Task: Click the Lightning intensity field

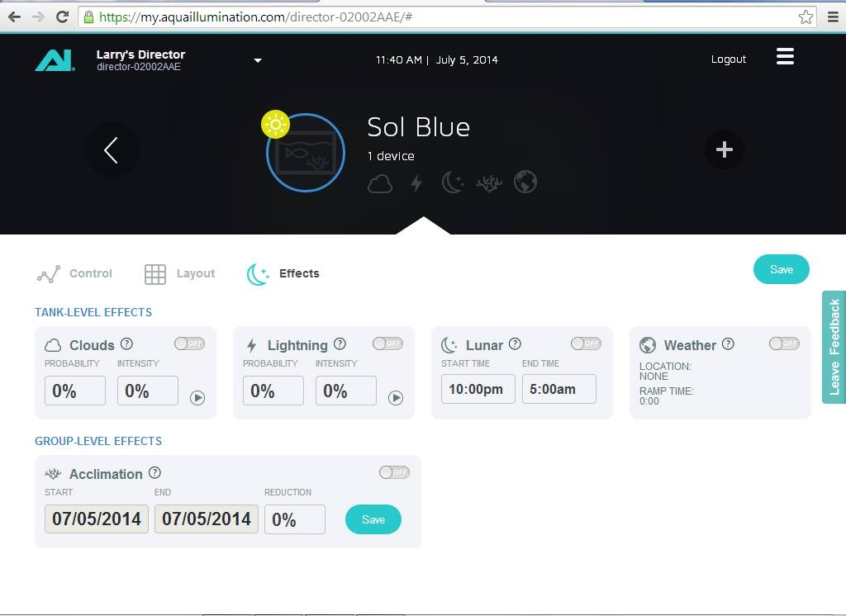Action: 346,391
